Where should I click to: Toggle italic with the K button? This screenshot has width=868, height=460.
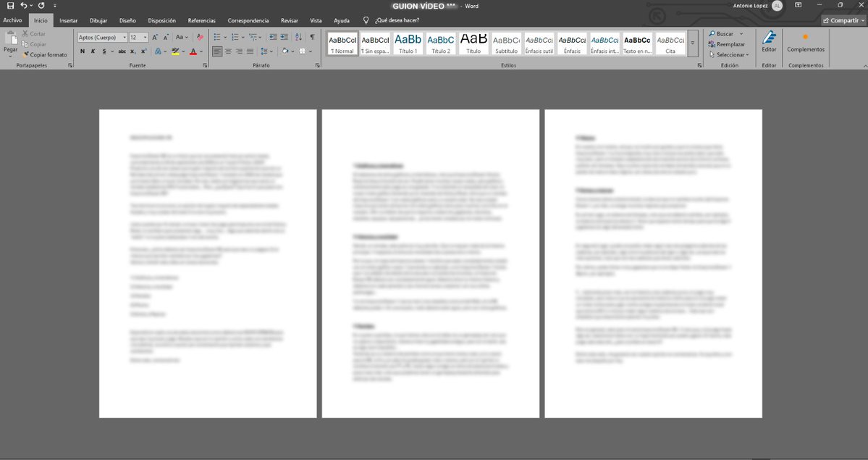[x=93, y=51]
